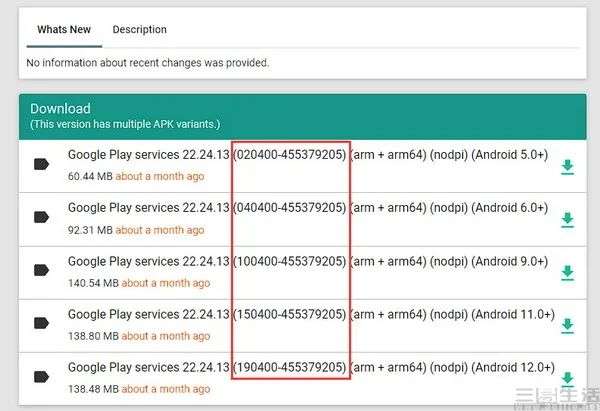Download the Android 12.0+ variant via arrow icon
The image size is (600, 411).
click(567, 379)
